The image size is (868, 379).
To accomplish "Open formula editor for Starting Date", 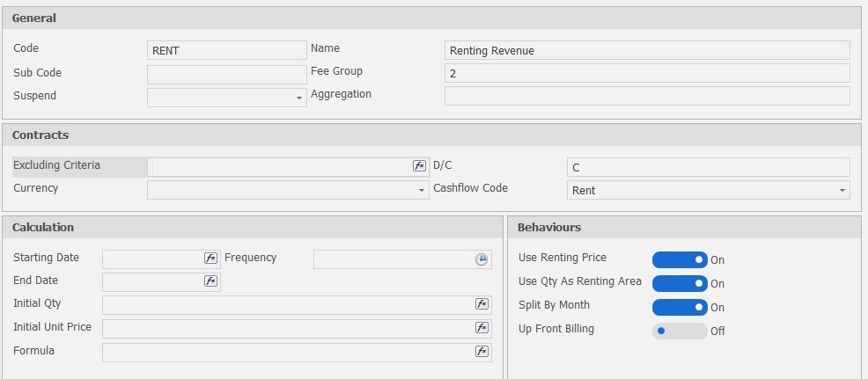I will pos(210,258).
